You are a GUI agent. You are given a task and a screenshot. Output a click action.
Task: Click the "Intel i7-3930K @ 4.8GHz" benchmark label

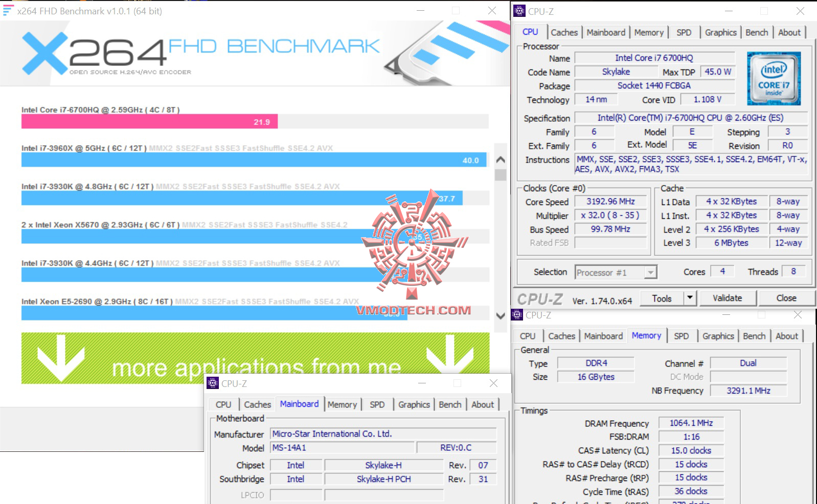(87, 187)
